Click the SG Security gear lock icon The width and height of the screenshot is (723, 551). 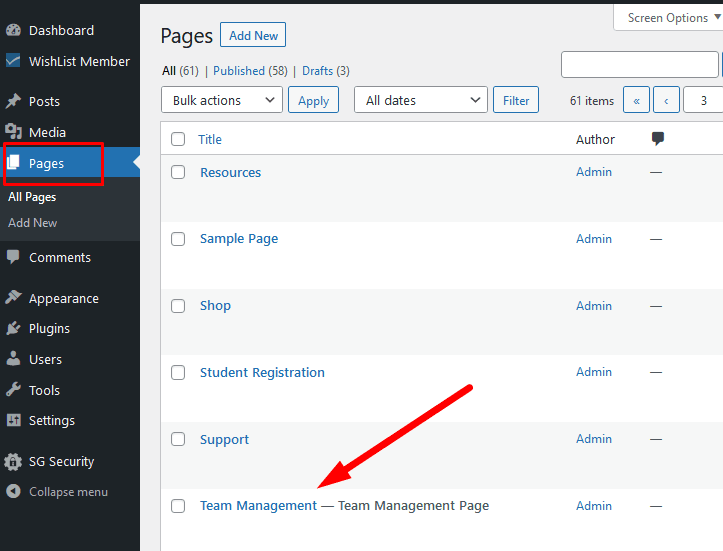click(13, 461)
